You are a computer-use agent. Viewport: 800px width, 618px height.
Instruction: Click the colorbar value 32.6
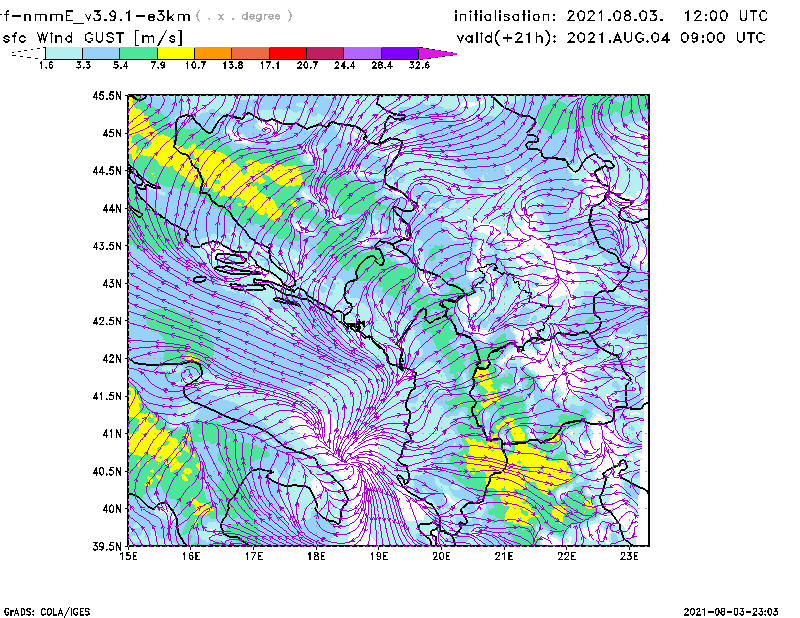click(419, 65)
